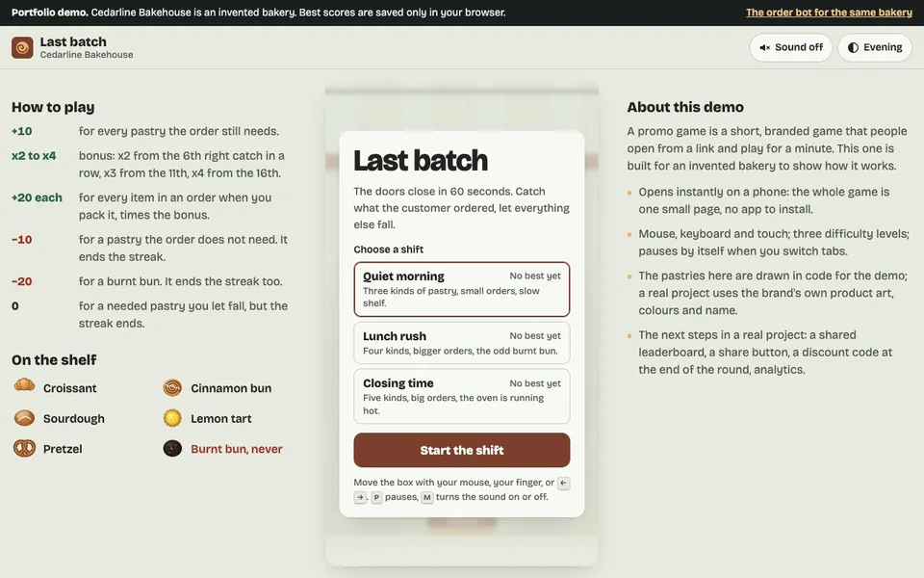Toggle the Sound off button
924x578 pixels.
click(791, 47)
